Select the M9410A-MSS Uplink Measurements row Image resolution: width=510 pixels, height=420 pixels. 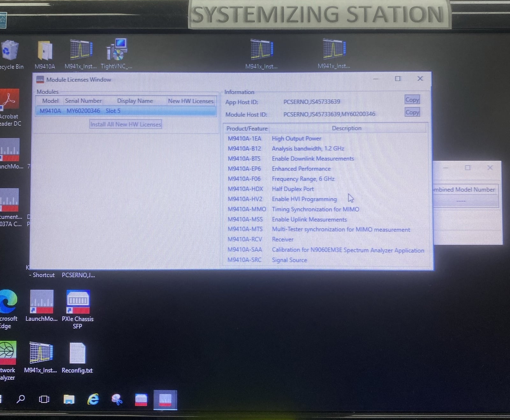click(x=325, y=219)
